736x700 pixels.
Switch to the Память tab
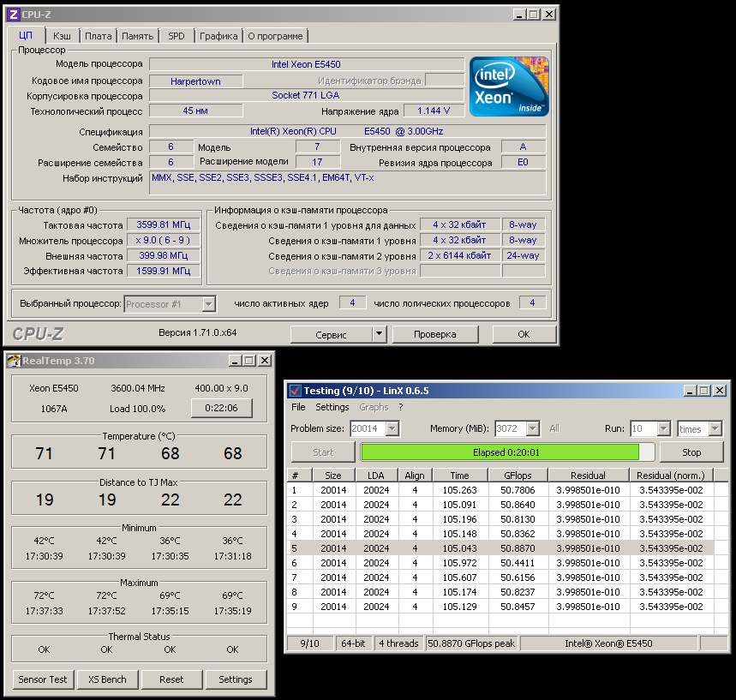(137, 36)
